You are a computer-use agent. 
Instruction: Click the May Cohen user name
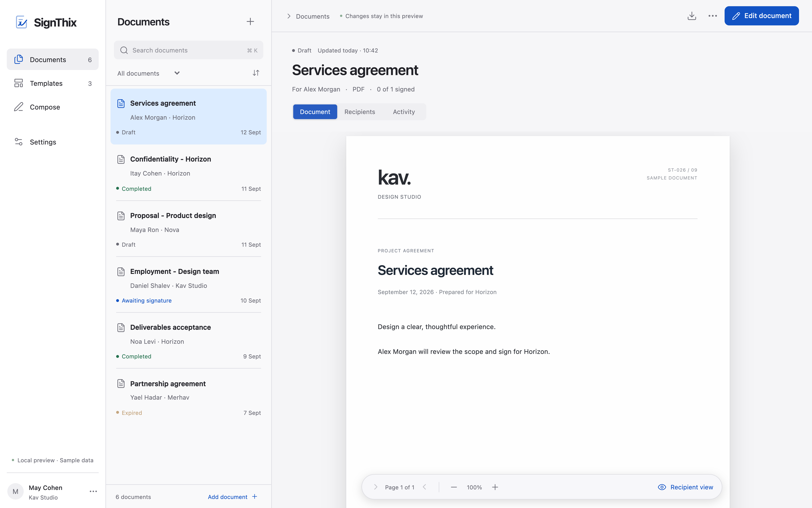[46, 488]
